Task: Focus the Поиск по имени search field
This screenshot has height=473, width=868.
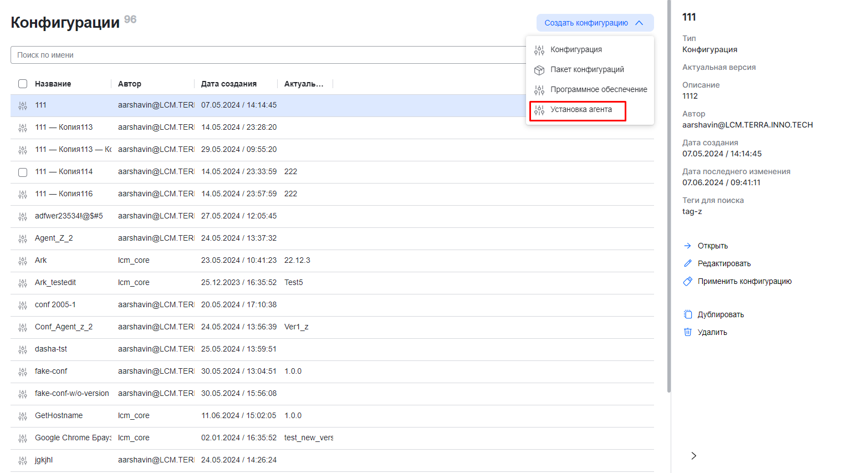Action: tap(266, 55)
